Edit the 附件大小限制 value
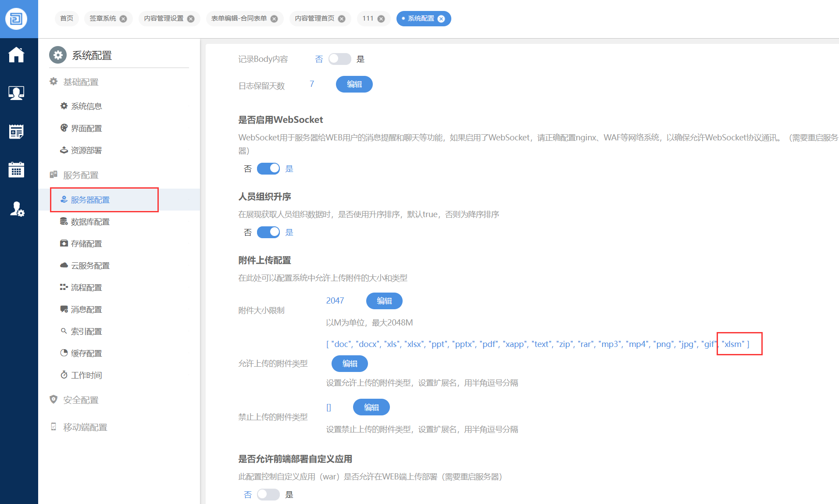Screen dimensions: 839x504 [x=384, y=301]
